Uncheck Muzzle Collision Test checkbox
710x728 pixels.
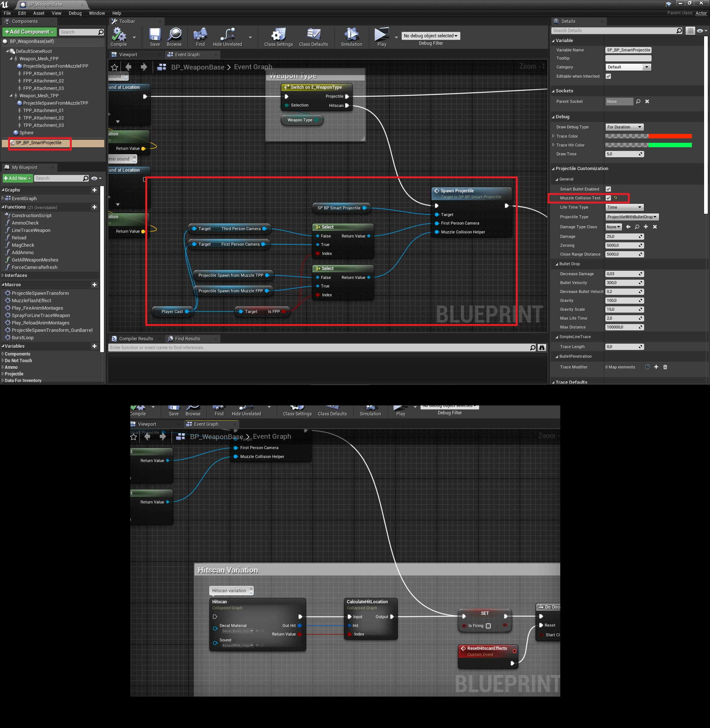608,198
